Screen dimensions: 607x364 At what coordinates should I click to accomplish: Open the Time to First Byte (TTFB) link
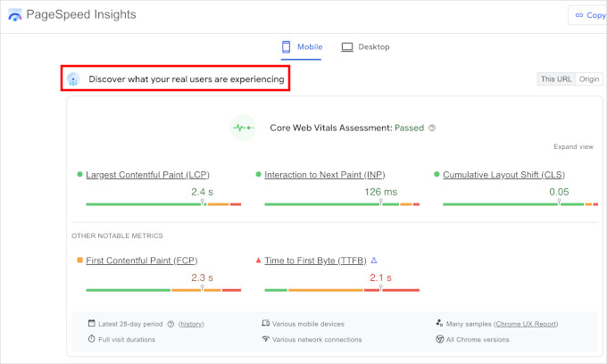tap(315, 261)
